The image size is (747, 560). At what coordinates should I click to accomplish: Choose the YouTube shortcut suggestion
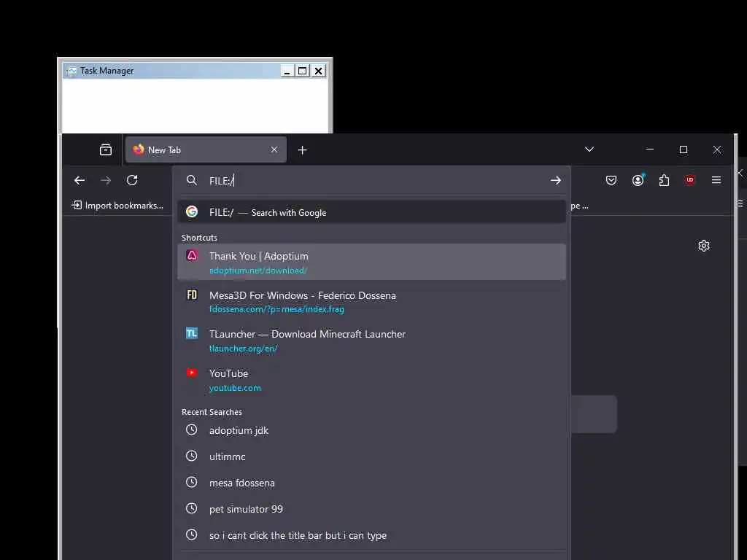pos(371,379)
